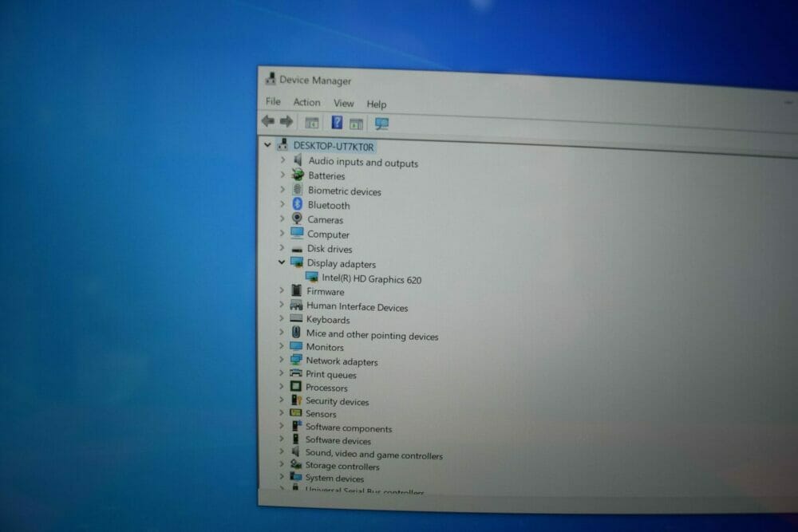Select the Keyboards label
Image resolution: width=798 pixels, height=532 pixels.
[328, 320]
